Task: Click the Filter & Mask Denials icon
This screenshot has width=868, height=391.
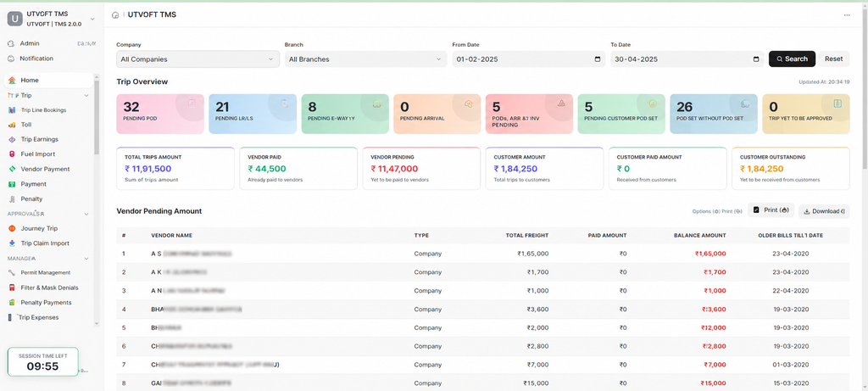Action: [12, 288]
